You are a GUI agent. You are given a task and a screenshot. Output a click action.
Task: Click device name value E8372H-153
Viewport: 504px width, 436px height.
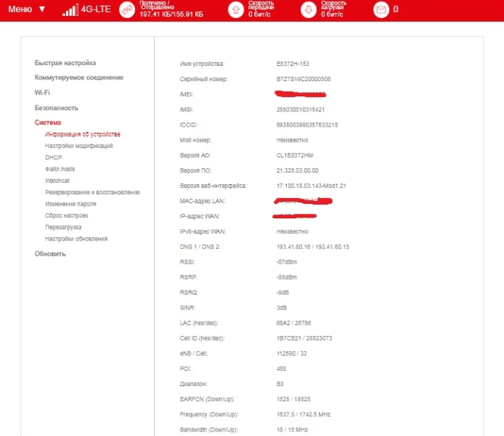pyautogui.click(x=292, y=64)
